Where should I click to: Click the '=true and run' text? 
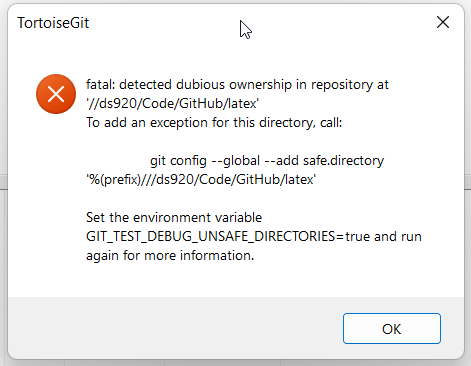pos(378,237)
